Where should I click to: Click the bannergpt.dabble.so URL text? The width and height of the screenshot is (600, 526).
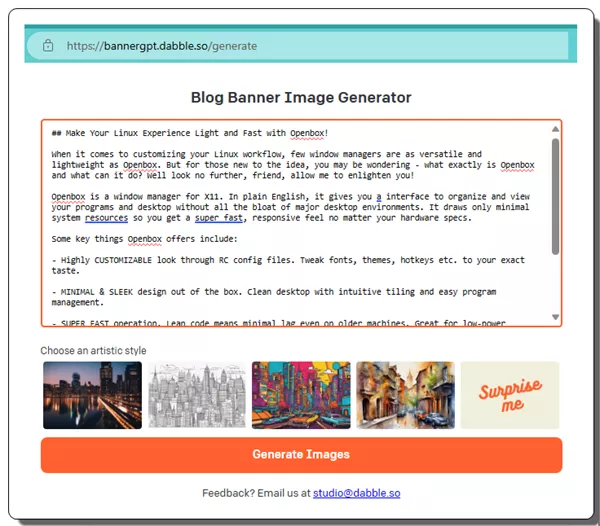(x=162, y=46)
